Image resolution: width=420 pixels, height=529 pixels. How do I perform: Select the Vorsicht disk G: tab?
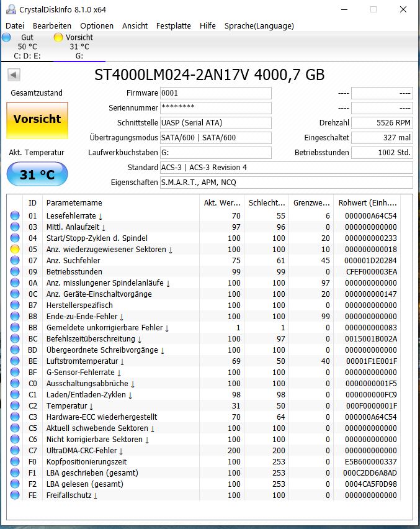[x=79, y=47]
